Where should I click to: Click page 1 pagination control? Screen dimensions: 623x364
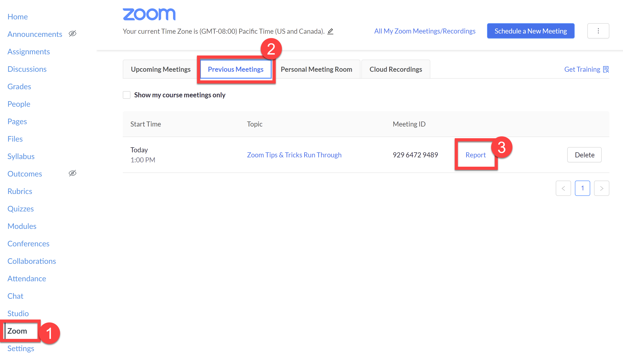coord(582,188)
